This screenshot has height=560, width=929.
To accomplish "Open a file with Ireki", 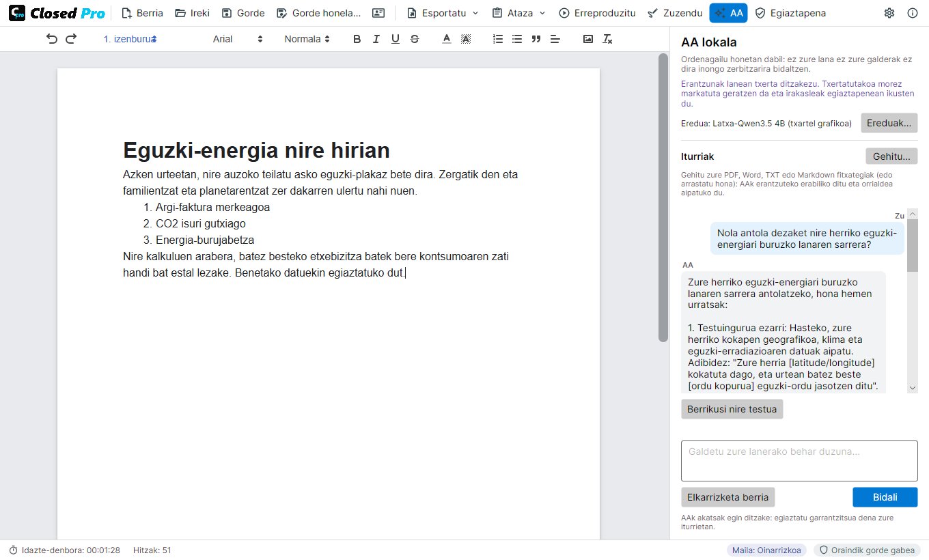I will click(x=192, y=13).
